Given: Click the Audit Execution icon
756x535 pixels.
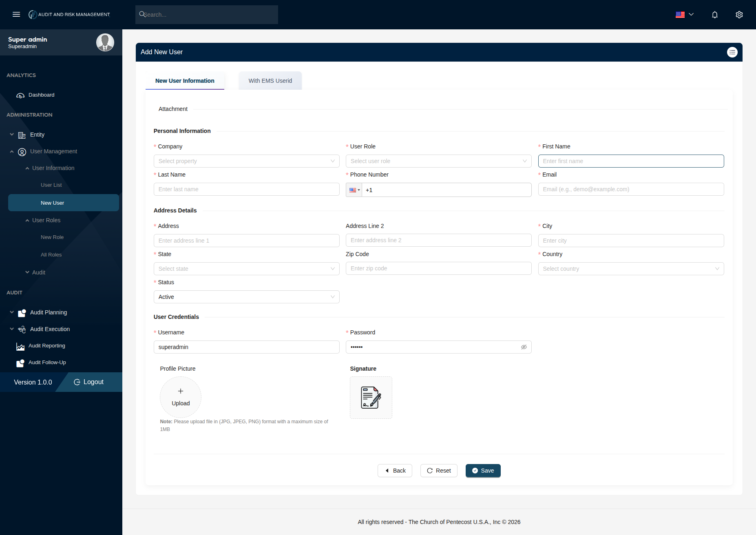Looking at the screenshot, I should (22, 329).
